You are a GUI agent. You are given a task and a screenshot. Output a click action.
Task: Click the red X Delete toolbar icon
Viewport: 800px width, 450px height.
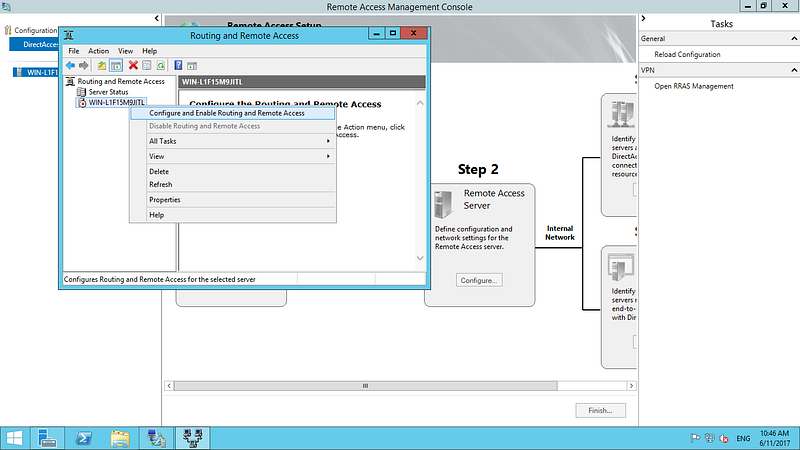click(x=133, y=65)
